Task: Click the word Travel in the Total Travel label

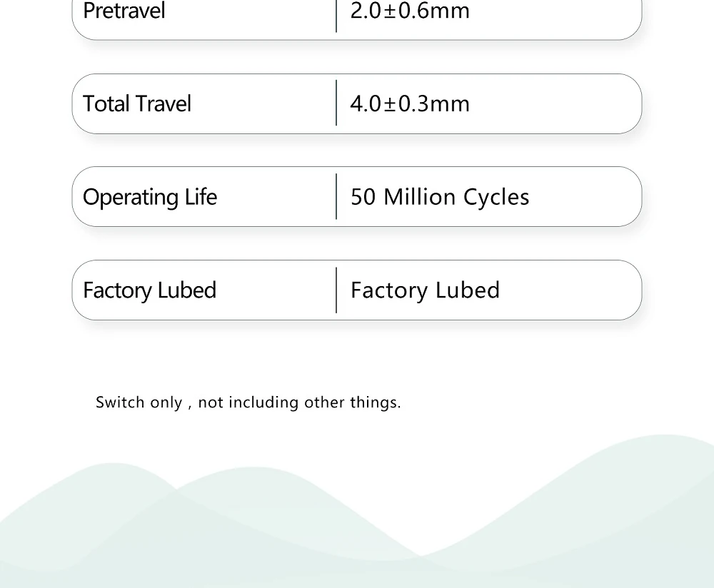Action: 164,104
